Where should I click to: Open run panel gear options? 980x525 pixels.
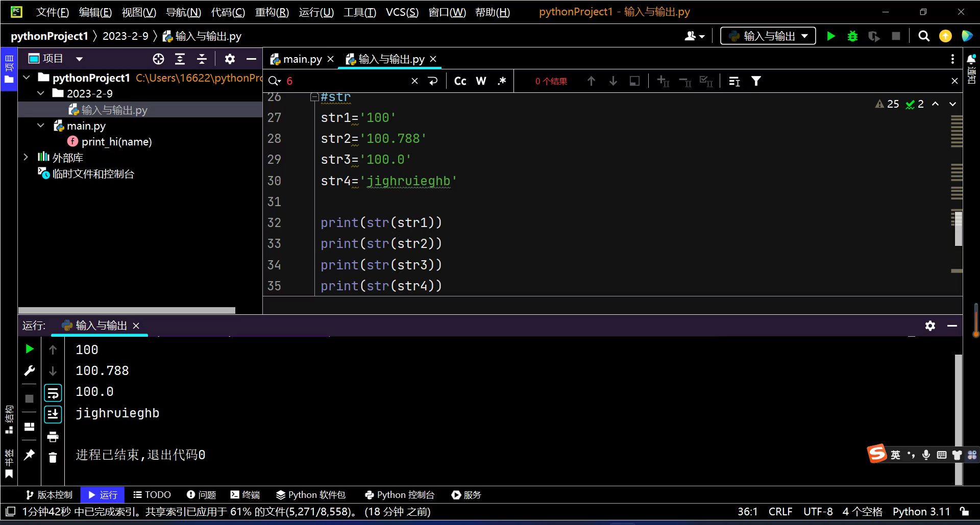point(930,326)
